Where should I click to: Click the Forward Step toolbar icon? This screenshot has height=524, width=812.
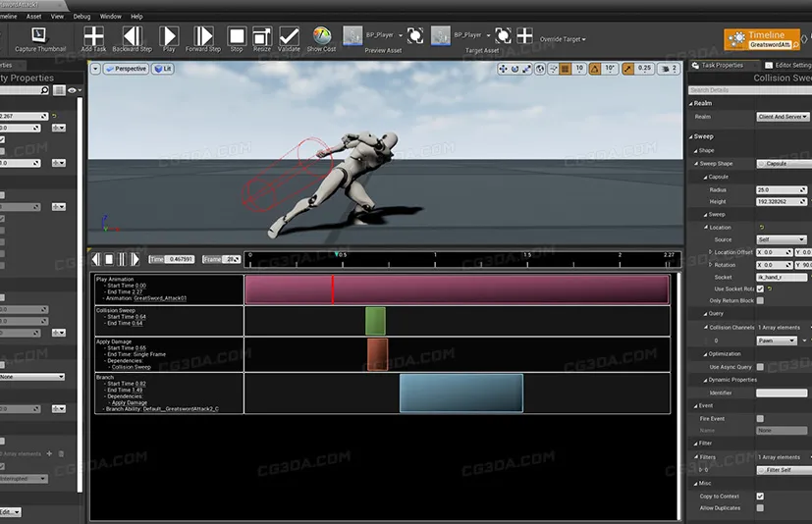(203, 36)
